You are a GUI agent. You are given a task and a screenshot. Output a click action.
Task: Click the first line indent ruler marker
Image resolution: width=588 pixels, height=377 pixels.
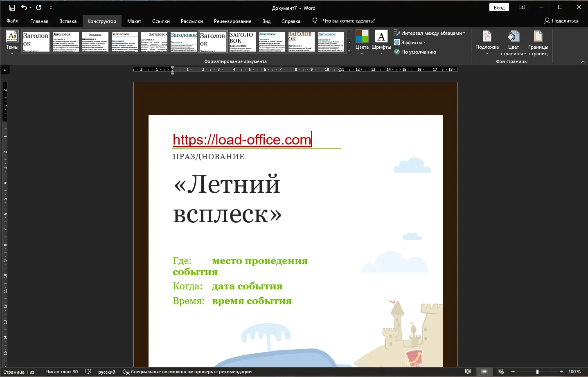173,68
